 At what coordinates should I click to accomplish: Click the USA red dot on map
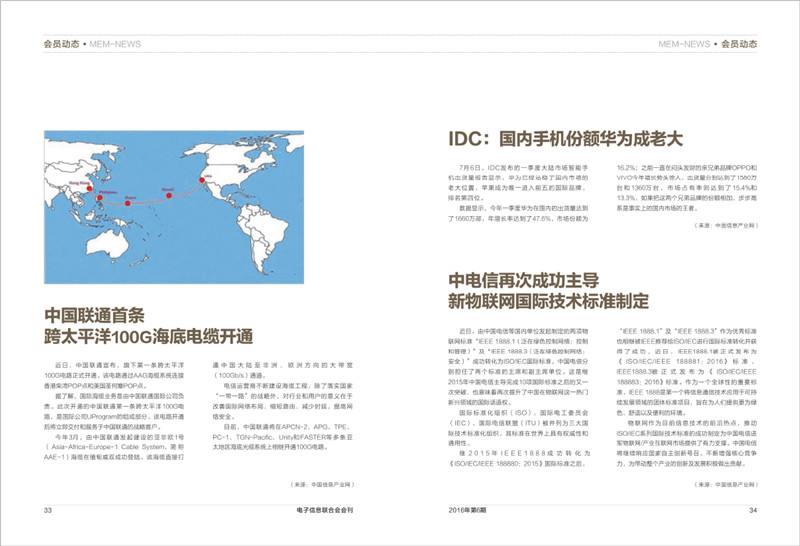pos(202,180)
